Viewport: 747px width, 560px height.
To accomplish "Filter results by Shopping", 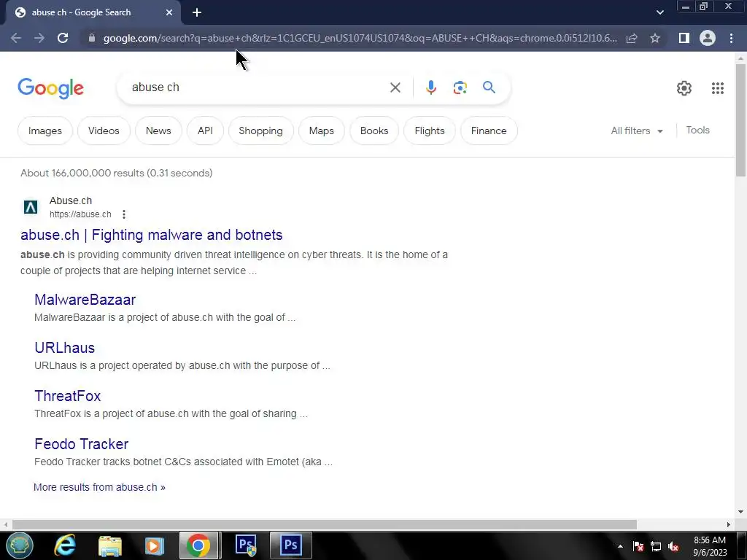I will pos(260,131).
